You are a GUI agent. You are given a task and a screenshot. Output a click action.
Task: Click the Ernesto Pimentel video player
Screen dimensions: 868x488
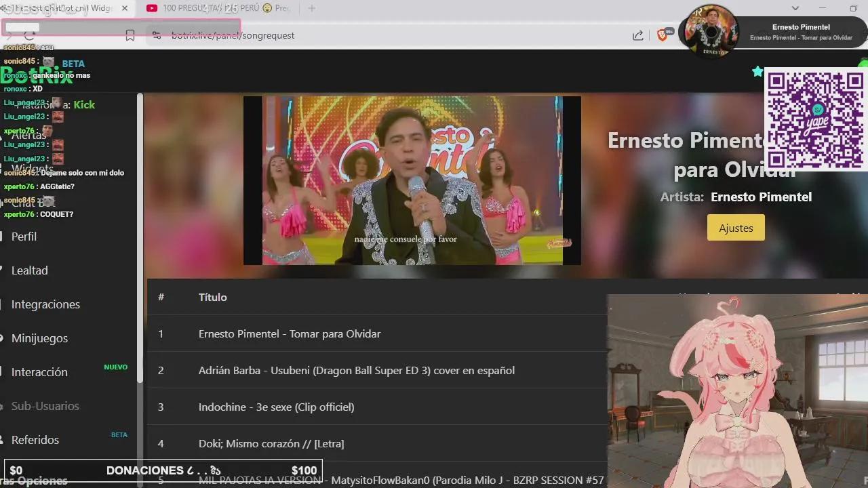[x=412, y=180]
